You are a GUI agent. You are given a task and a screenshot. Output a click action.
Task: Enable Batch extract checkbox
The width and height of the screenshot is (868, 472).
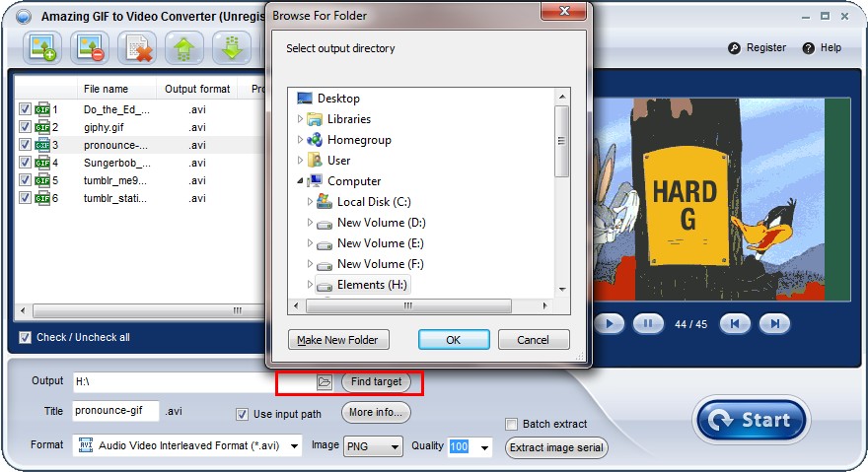[x=511, y=425]
